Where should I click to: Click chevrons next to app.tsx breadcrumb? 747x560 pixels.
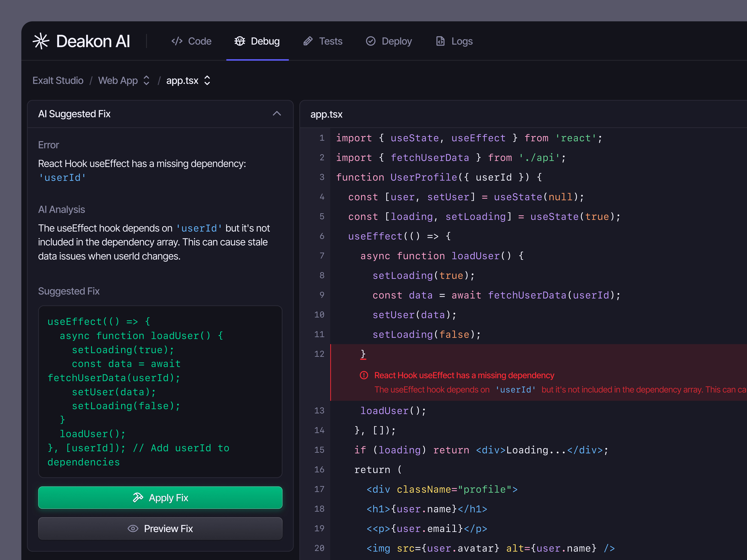point(207,80)
